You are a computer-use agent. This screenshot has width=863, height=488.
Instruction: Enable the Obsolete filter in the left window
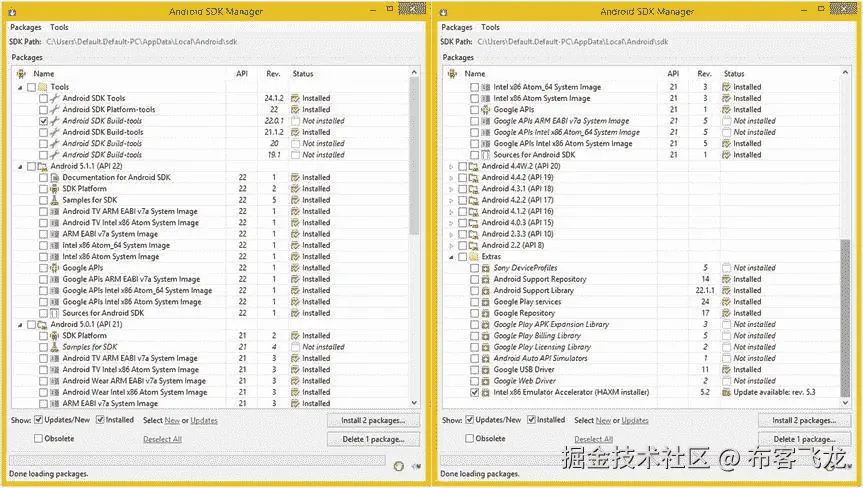point(39,438)
